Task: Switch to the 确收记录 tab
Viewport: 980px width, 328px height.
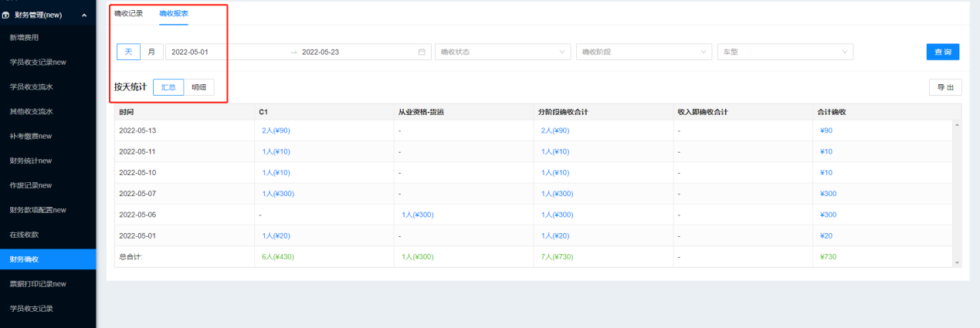Action: tap(128, 13)
